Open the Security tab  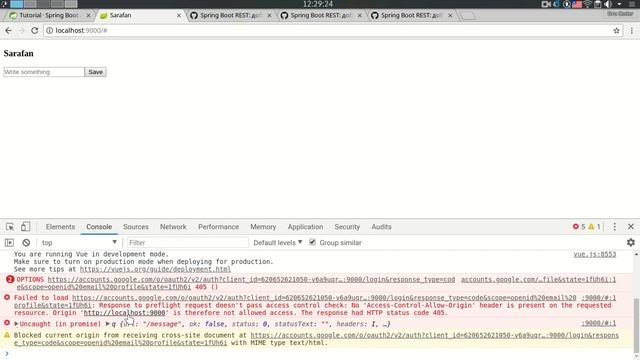(347, 227)
